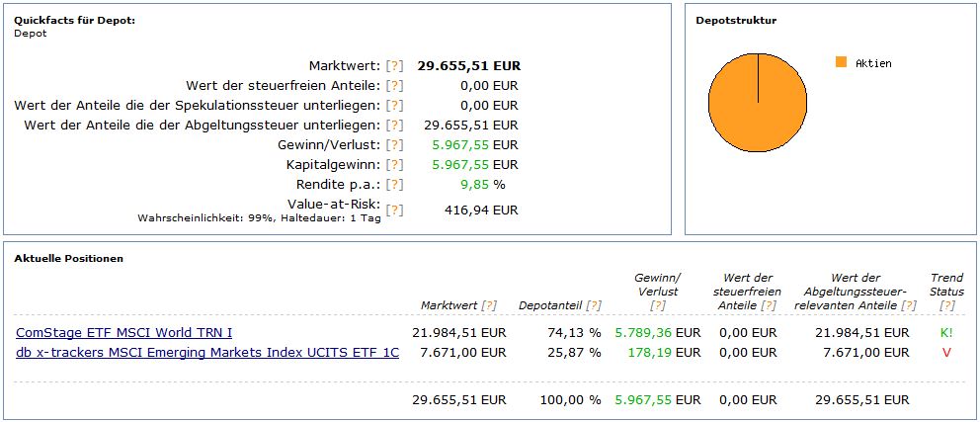
Task: Click the green K! trend status
Action: click(946, 333)
